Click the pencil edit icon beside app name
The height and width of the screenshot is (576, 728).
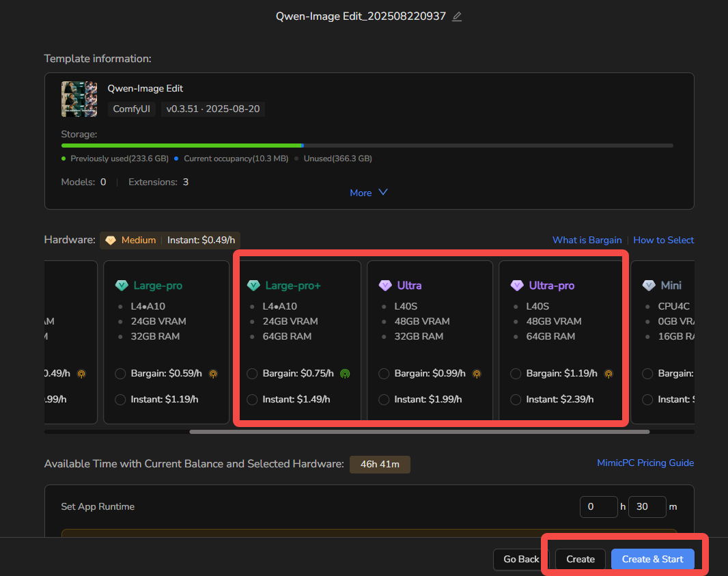457,16
